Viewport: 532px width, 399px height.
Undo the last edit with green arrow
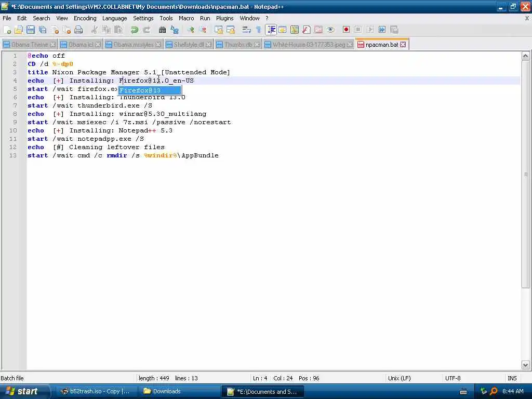[135, 30]
